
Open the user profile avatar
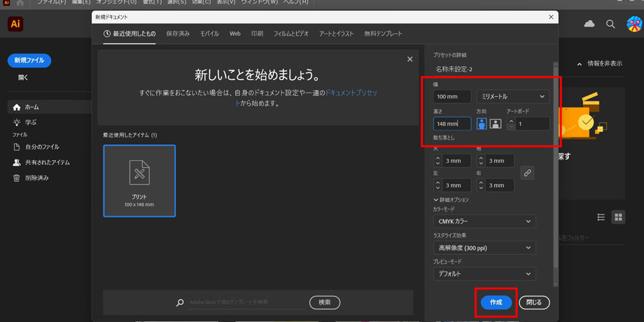[634, 24]
